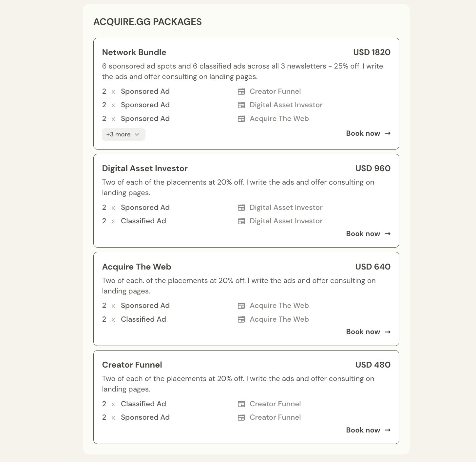Click newsletter icon beside Digital Asset Investor in Network Bundle
Image resolution: width=476 pixels, height=462 pixels.
pyautogui.click(x=241, y=105)
